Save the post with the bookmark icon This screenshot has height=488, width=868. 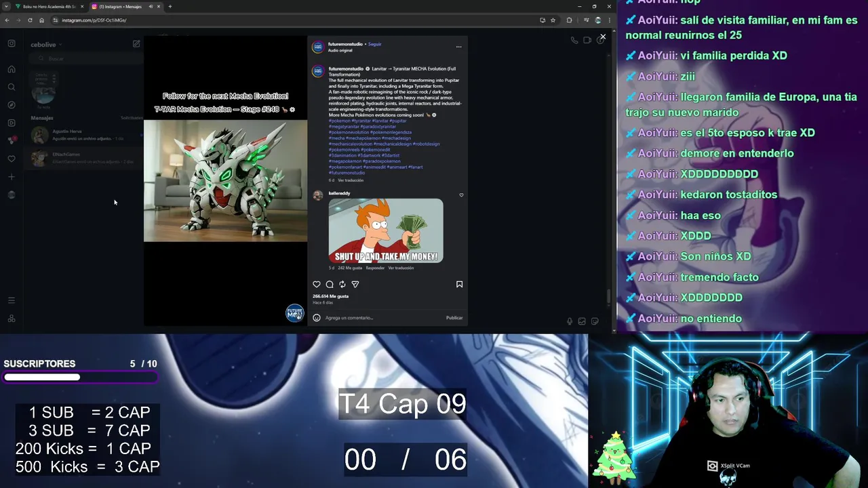(459, 285)
